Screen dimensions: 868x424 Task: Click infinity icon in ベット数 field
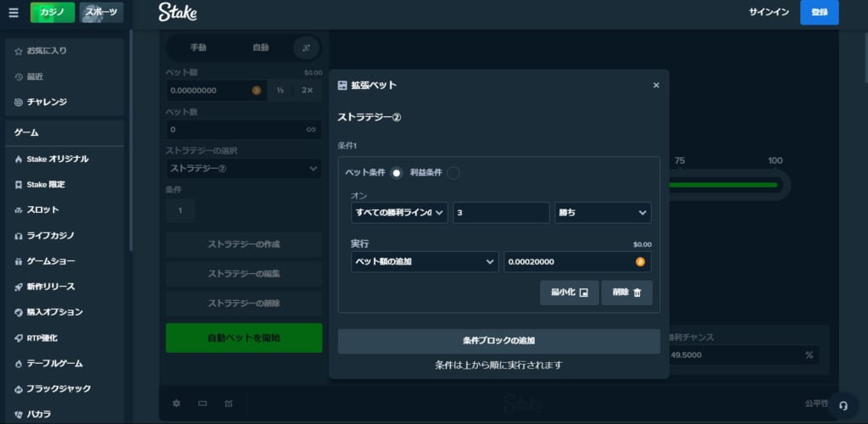click(311, 130)
